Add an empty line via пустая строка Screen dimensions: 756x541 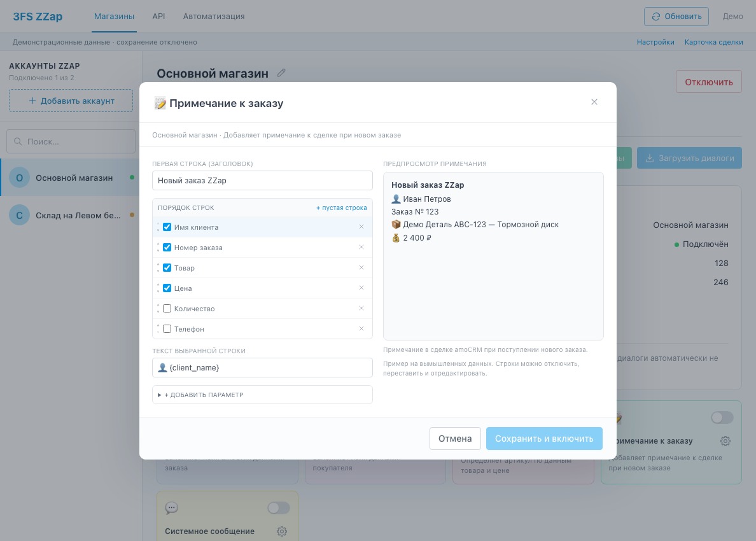point(341,208)
